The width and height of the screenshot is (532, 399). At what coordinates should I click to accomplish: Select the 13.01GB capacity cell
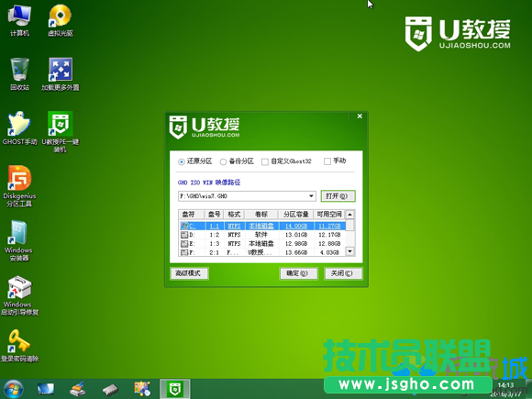click(x=296, y=235)
